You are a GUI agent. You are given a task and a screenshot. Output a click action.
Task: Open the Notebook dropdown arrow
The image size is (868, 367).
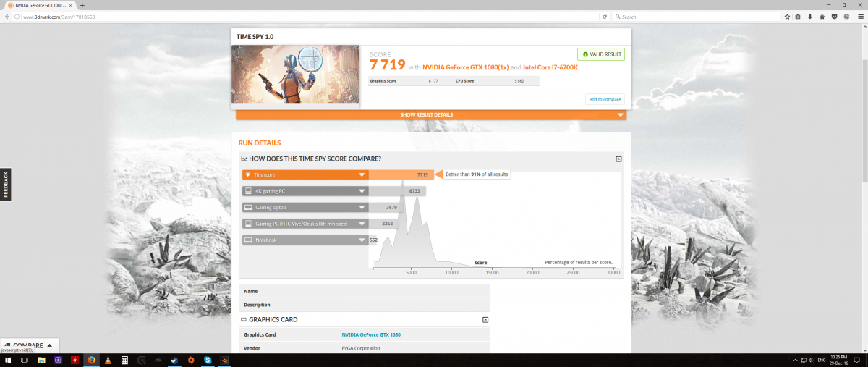tap(362, 240)
